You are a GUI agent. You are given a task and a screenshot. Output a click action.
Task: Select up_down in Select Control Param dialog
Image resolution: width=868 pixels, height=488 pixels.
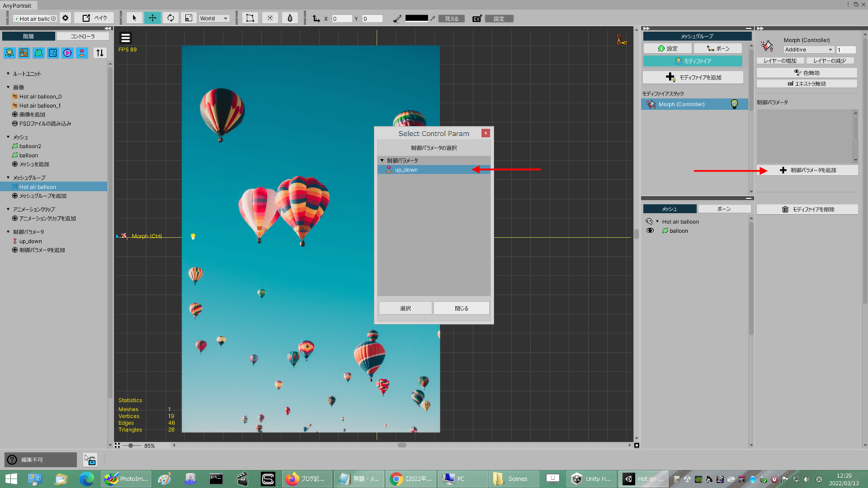434,170
